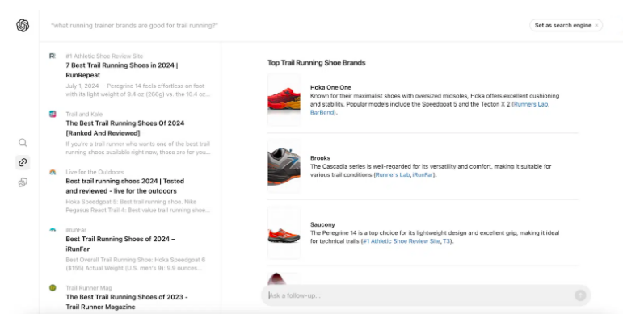
Task: Click BarBend source link
Action: point(322,112)
